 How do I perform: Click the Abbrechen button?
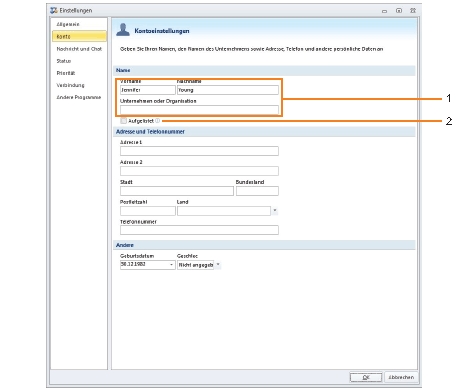[401, 377]
